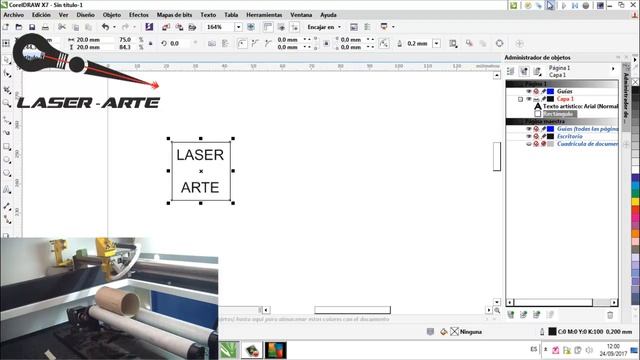Open the Texto menu

(x=208, y=15)
